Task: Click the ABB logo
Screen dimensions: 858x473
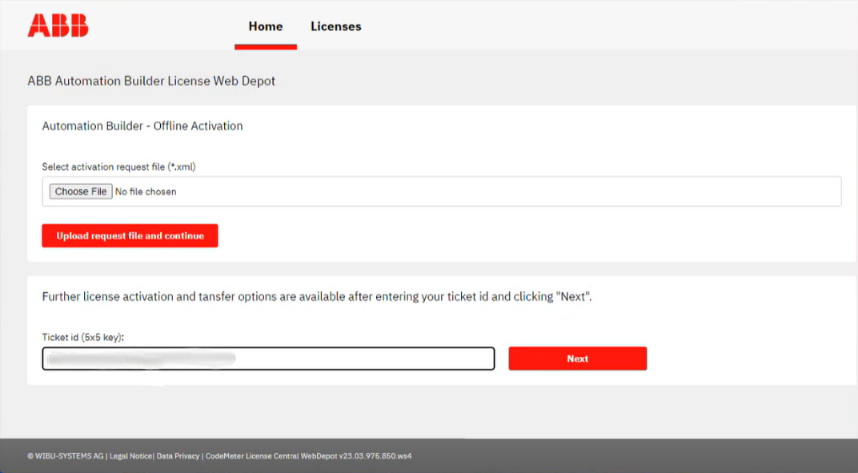Action: [x=58, y=26]
